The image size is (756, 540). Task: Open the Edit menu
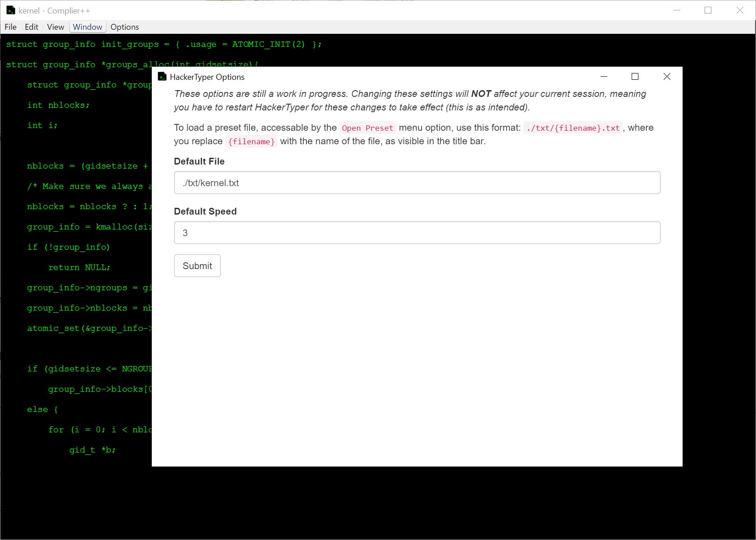(x=32, y=27)
